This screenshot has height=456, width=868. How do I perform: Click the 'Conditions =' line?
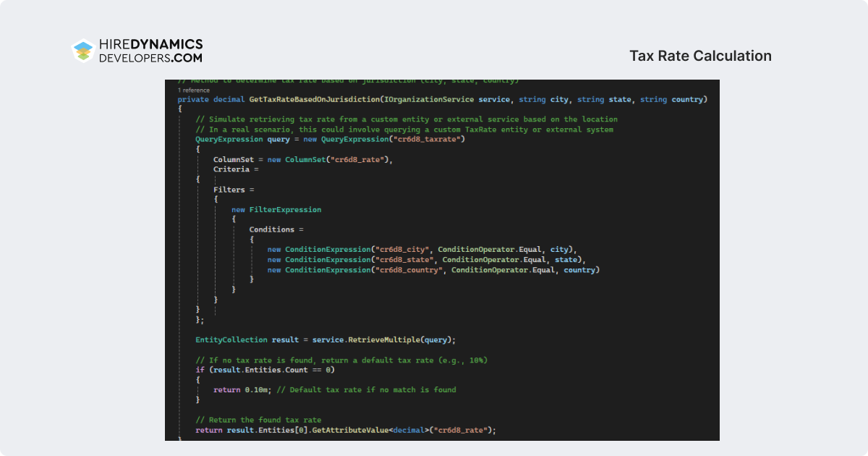[276, 229]
